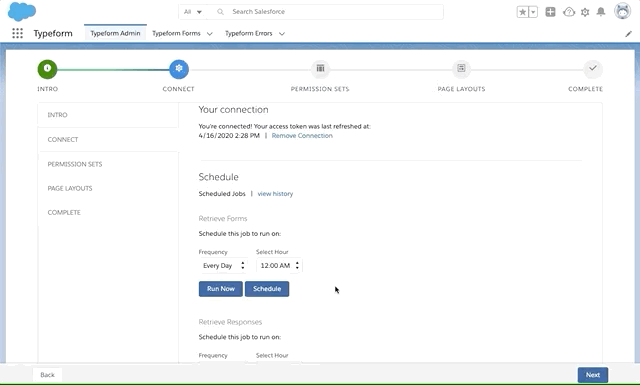Viewport: 640px width, 385px height.
Task: Click the Salesforce cloud logo
Action: coord(22,11)
